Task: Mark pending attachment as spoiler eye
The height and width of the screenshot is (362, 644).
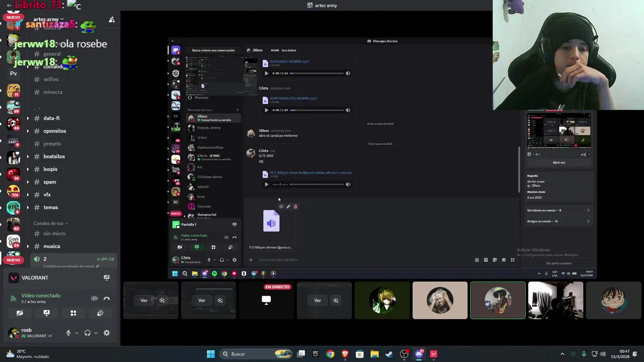Action: tap(281, 207)
